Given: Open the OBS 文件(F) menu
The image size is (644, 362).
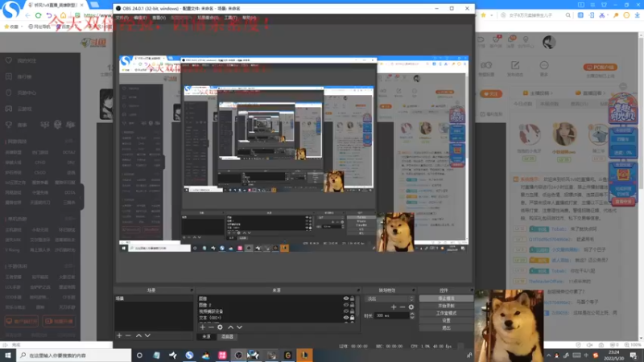Looking at the screenshot, I should tap(122, 18).
